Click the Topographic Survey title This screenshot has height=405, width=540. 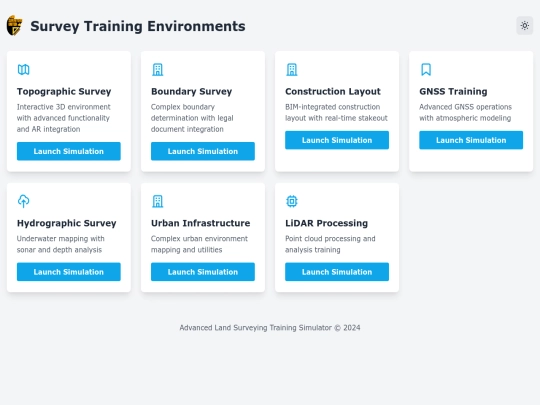pos(64,92)
